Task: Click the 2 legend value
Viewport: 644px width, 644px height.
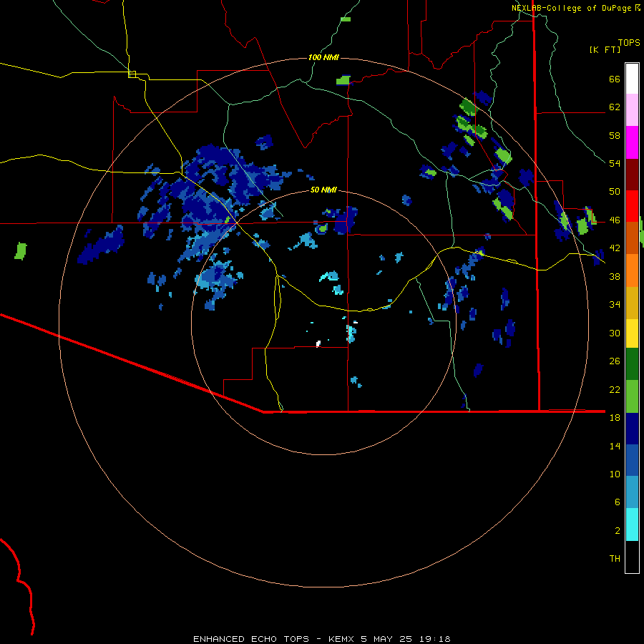Action: [x=617, y=530]
